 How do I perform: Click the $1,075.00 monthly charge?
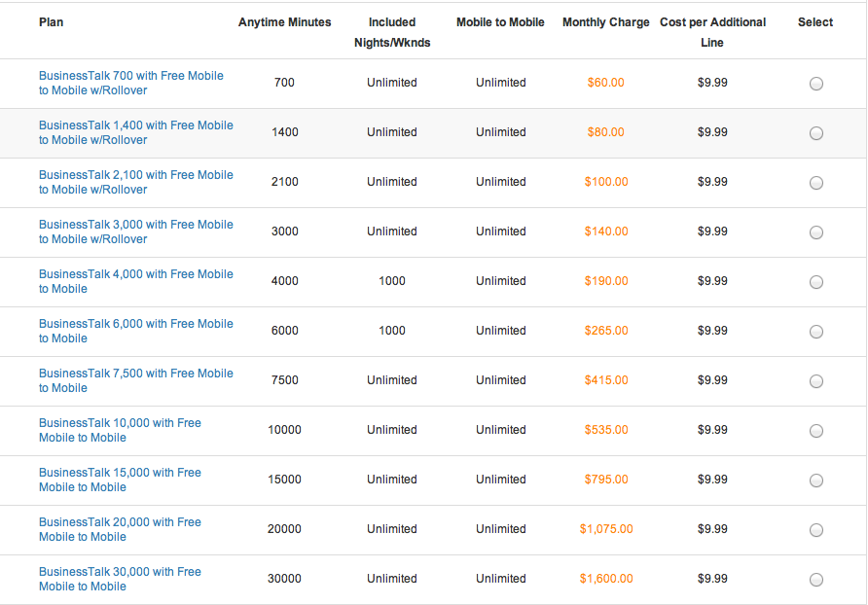pyautogui.click(x=606, y=529)
